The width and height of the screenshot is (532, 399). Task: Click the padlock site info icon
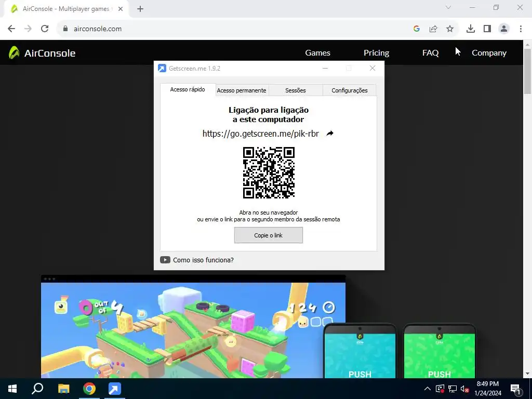[65, 29]
